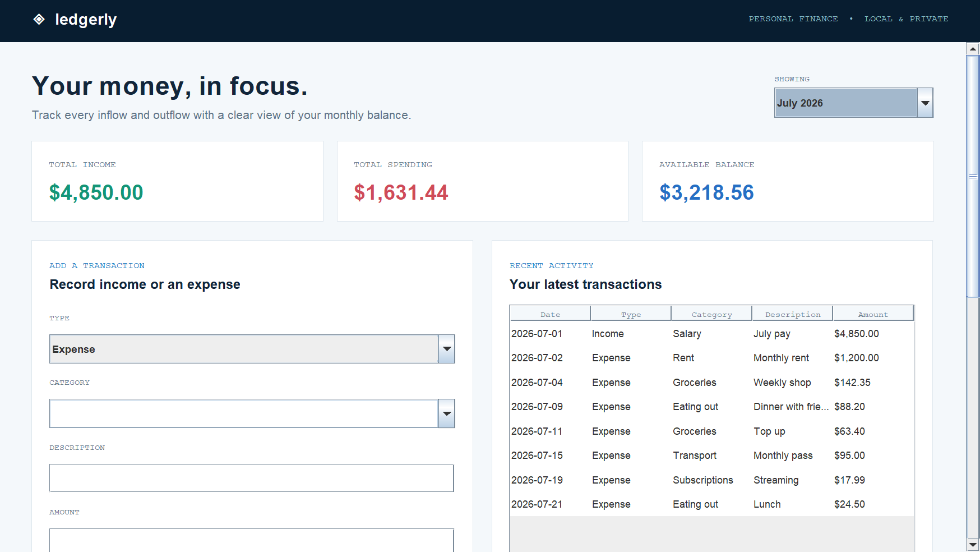The width and height of the screenshot is (980, 552).
Task: Select the 2026-07-11 date cell
Action: 550,431
